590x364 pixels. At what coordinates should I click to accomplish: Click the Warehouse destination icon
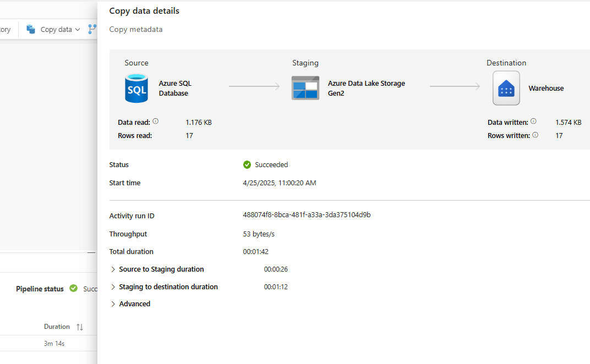[x=506, y=88]
